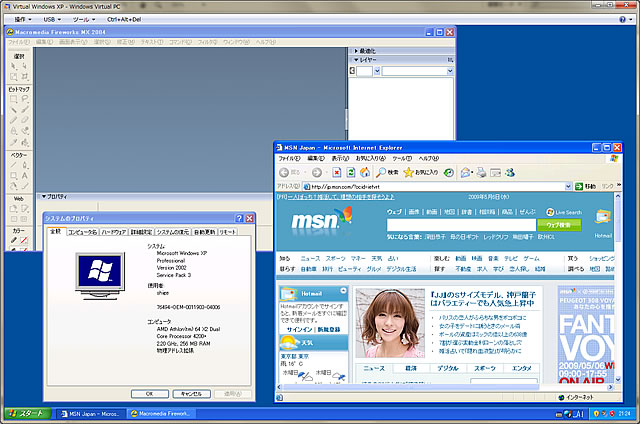Viewport: 640px width, 424px height.
Task: Select the Slice tool in Fireworks Web section
Action: (x=24, y=209)
